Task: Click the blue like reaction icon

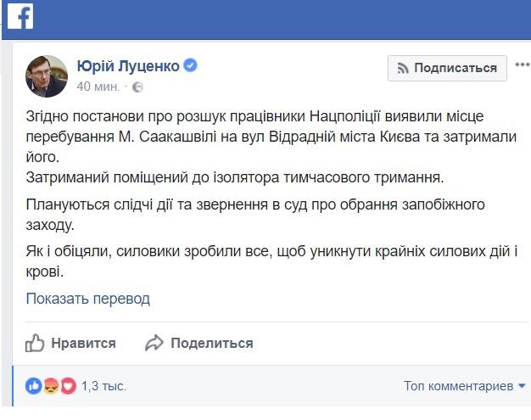Action: pyautogui.click(x=34, y=386)
